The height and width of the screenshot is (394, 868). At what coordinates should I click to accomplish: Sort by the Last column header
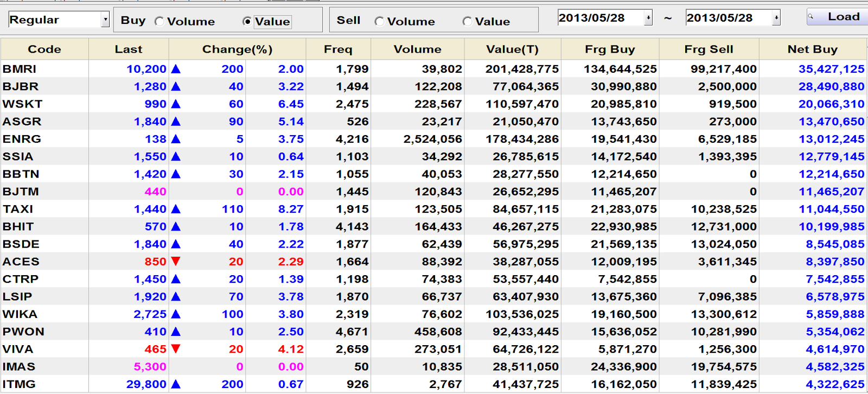click(129, 49)
